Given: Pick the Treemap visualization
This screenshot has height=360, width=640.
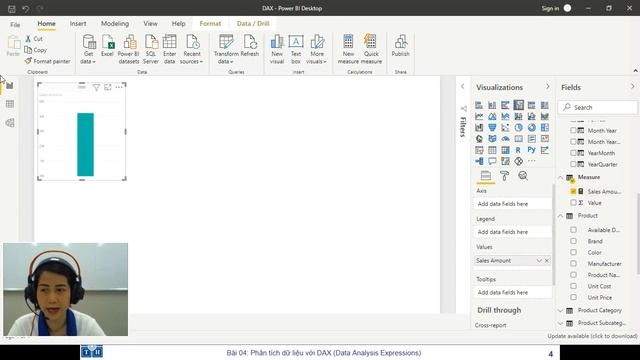Looking at the screenshot, I should click(544, 128).
